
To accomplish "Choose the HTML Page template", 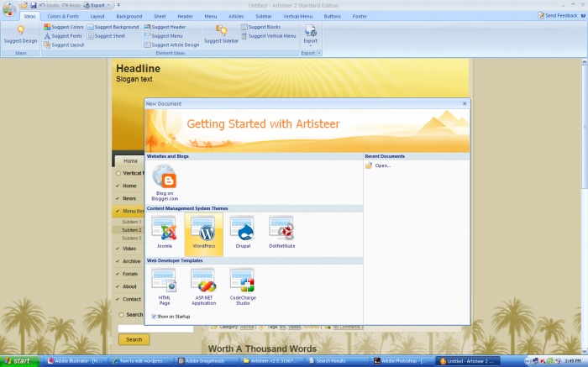I will (x=165, y=286).
